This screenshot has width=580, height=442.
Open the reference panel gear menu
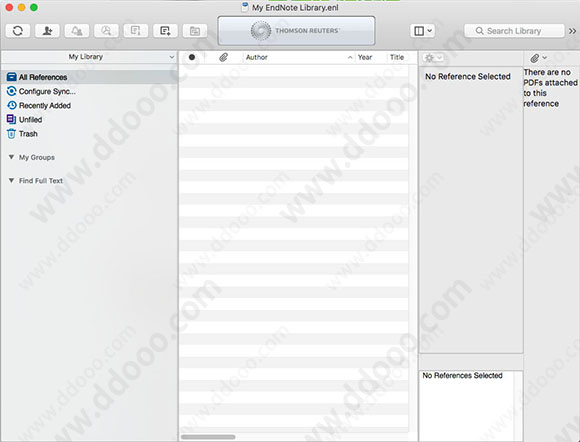point(432,58)
